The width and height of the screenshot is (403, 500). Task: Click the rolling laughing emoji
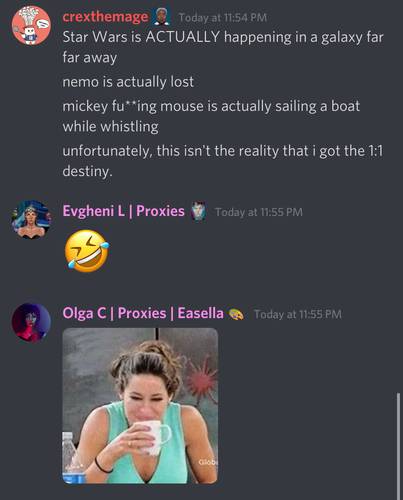click(x=87, y=251)
